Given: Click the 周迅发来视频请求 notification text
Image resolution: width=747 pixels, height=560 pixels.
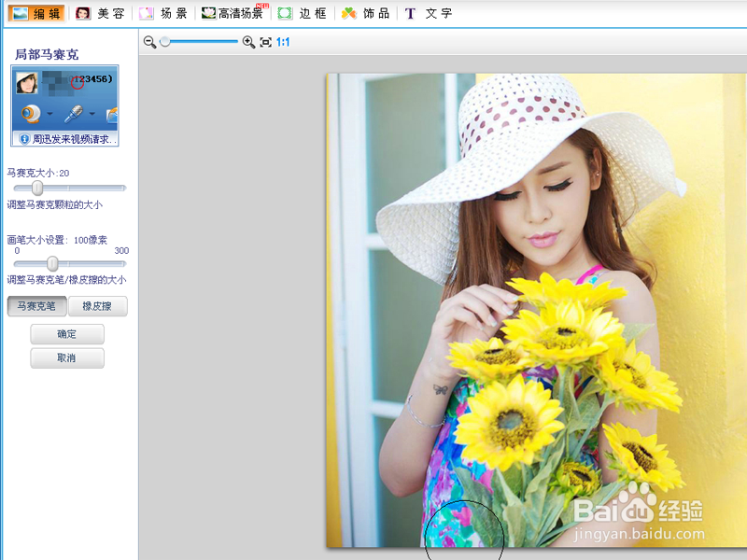Looking at the screenshot, I should [x=74, y=139].
